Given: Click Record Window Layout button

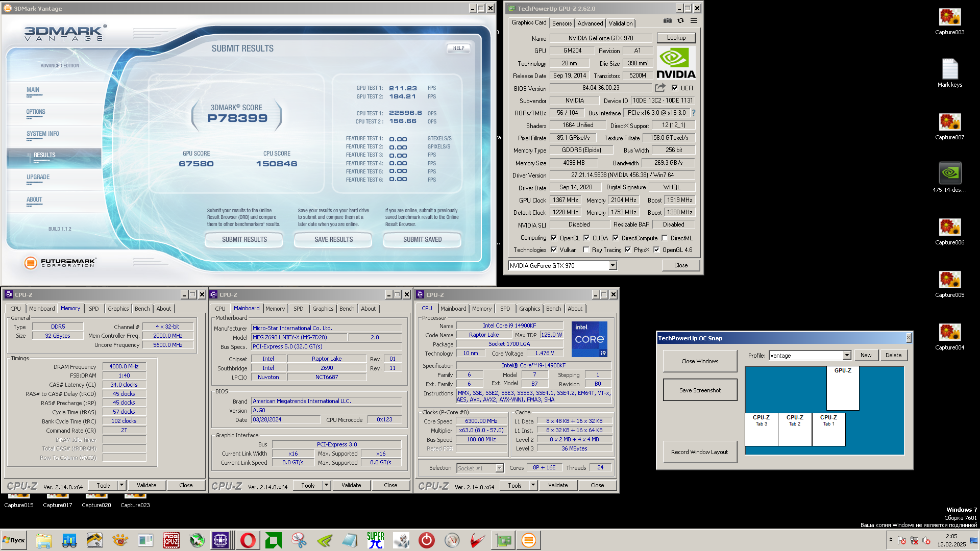Looking at the screenshot, I should point(699,452).
